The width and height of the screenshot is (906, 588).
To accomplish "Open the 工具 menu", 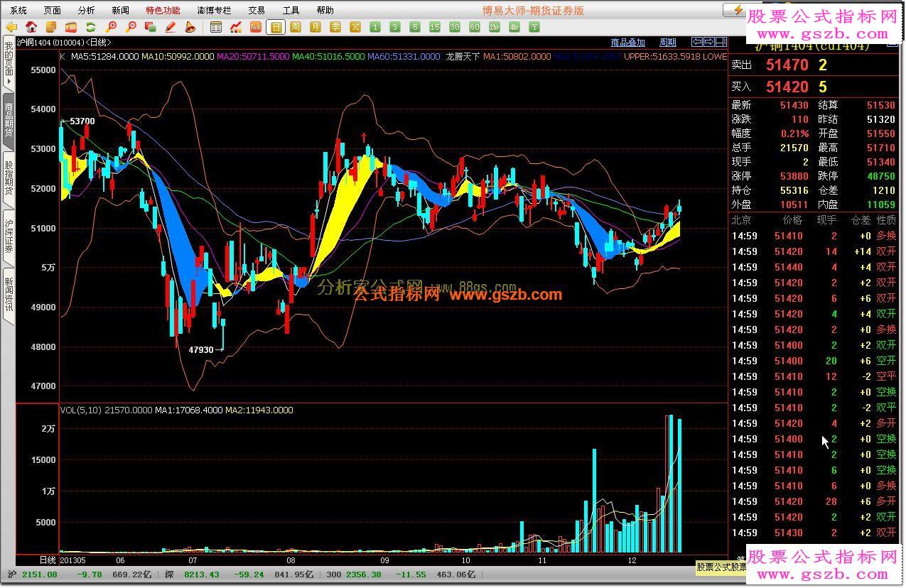I will click(291, 10).
